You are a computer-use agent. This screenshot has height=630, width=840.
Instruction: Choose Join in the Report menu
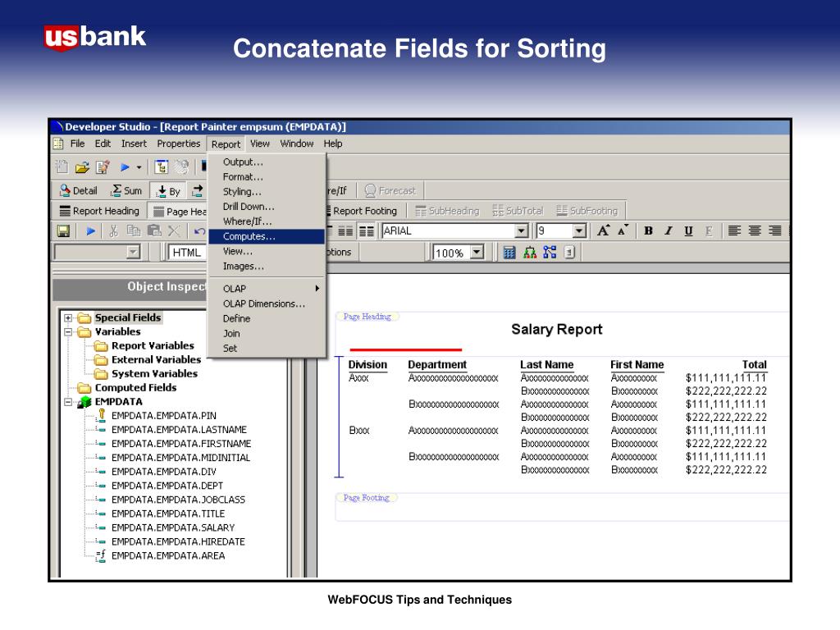click(267, 333)
